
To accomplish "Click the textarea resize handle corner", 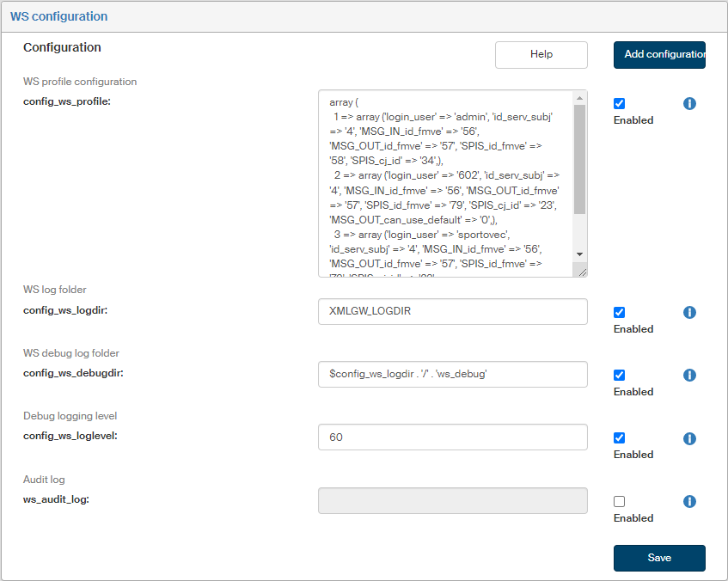I will click(582, 272).
